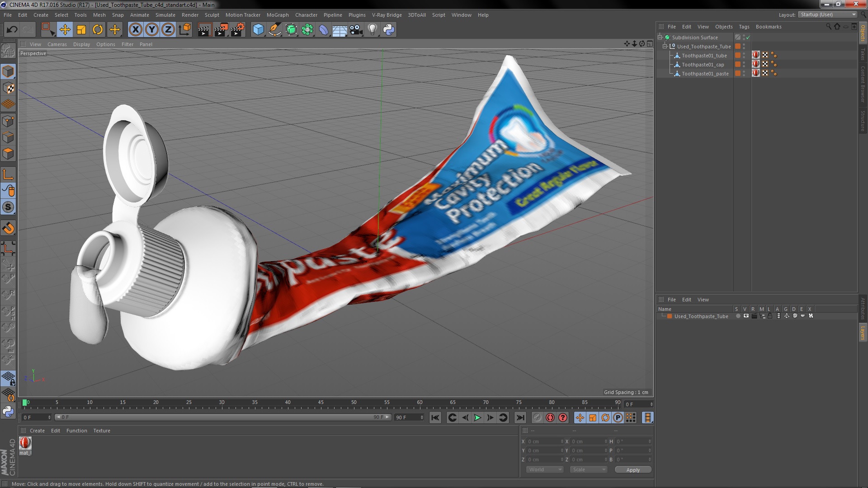Click the Apply button in coordinates
The height and width of the screenshot is (488, 868).
coord(633,470)
